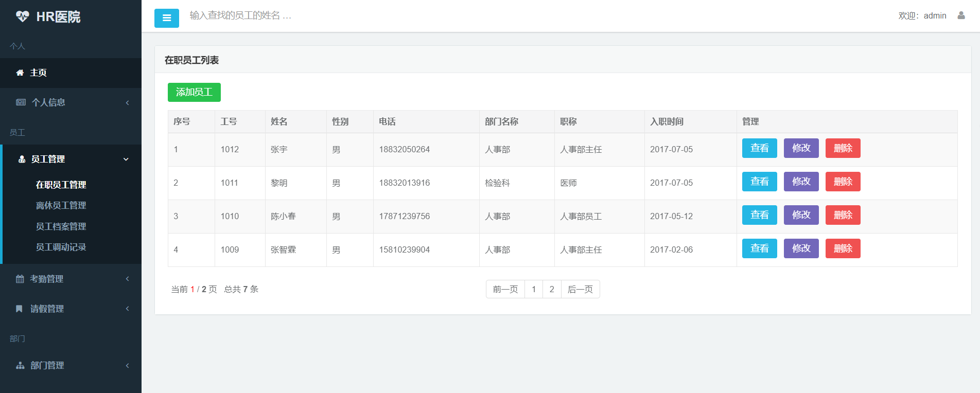Click the date 2017-05-12
This screenshot has width=980, height=393.
(671, 216)
